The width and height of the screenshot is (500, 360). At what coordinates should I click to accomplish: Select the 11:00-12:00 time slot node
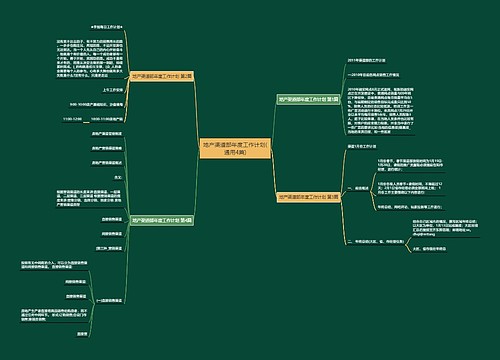(72, 119)
